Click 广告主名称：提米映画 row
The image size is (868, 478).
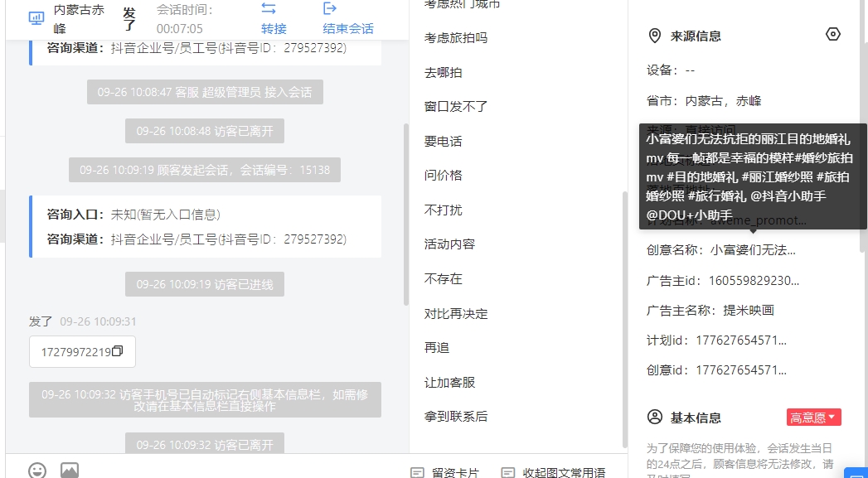pos(710,311)
